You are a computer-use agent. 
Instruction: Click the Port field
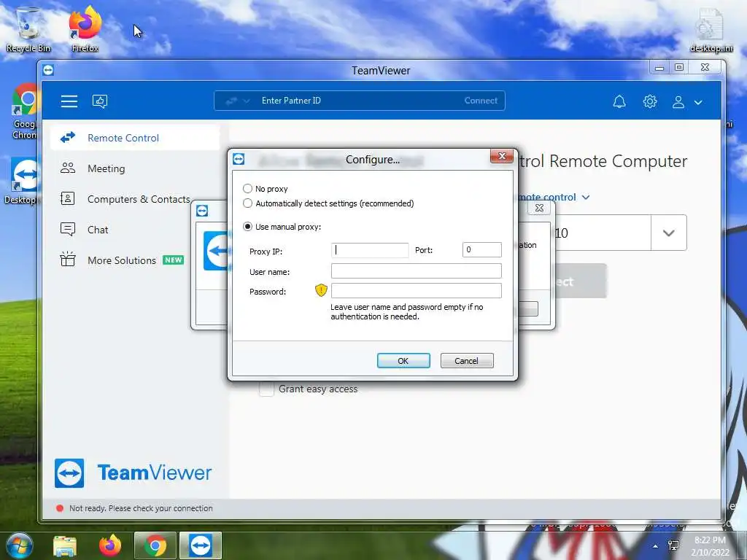(481, 249)
